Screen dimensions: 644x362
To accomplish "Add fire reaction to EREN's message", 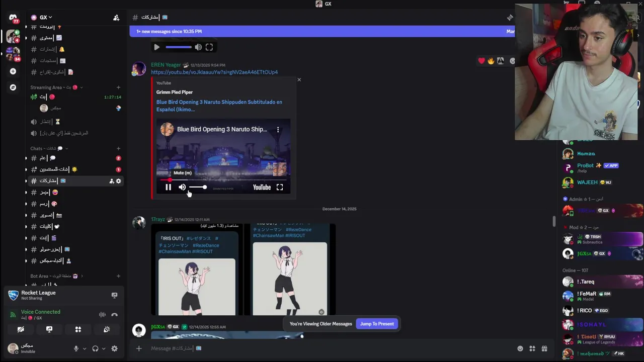I will pyautogui.click(x=491, y=61).
